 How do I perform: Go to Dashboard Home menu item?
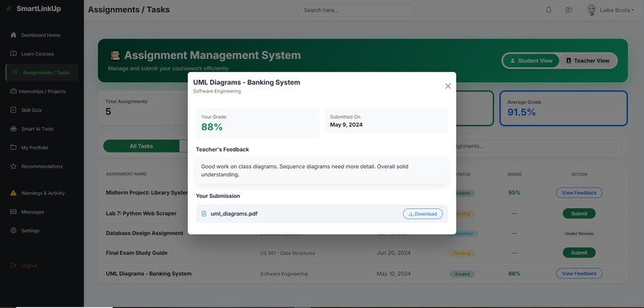[41, 35]
